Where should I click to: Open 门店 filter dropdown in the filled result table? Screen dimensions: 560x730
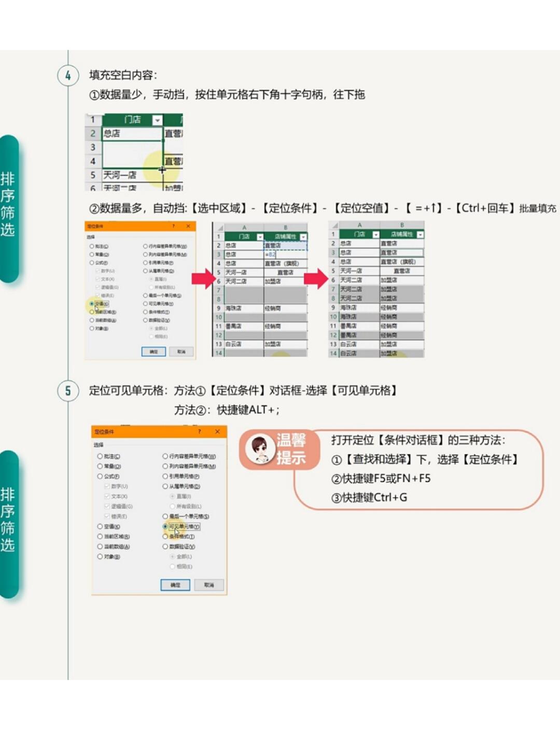[x=376, y=234]
